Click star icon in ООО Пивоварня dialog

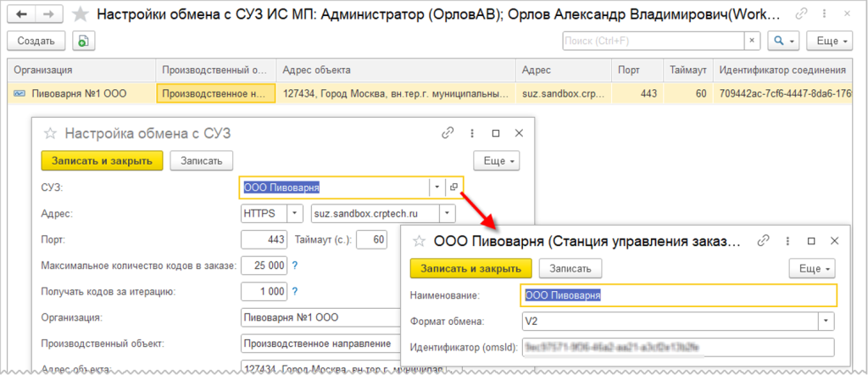[418, 240]
